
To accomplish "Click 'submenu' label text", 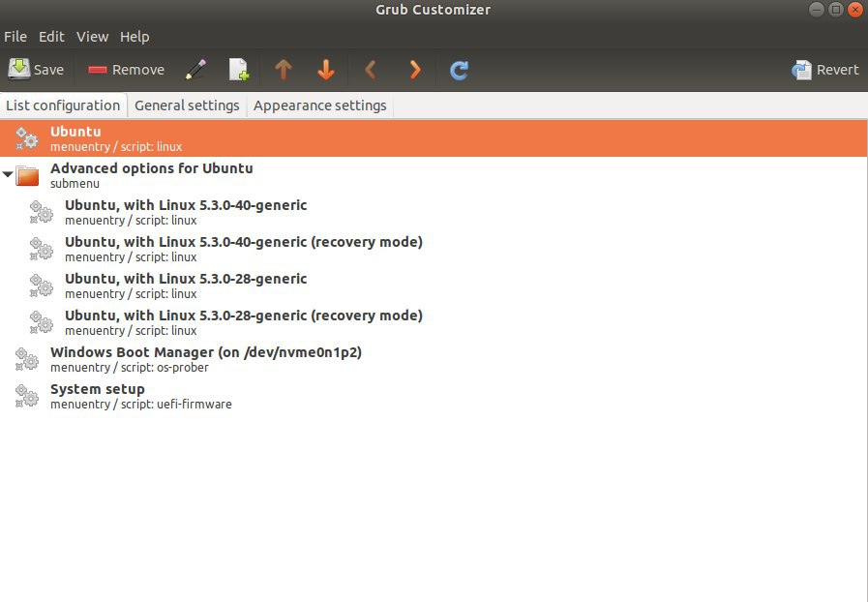I will click(x=75, y=184).
